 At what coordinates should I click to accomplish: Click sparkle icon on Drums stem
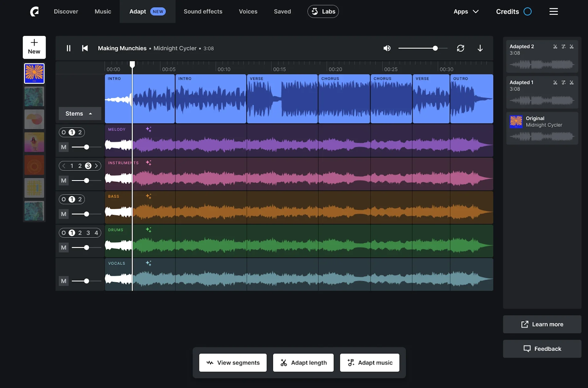(x=149, y=230)
